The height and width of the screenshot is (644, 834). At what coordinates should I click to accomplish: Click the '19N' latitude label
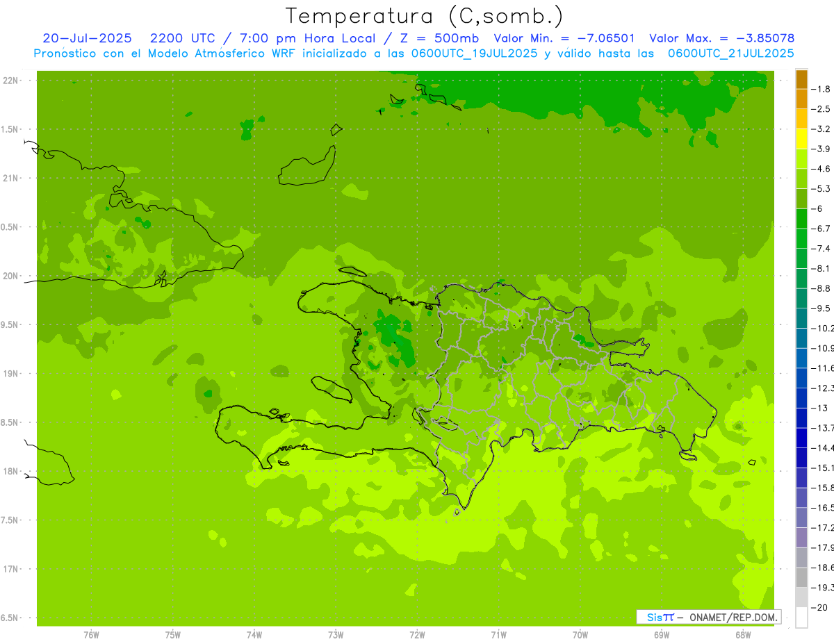tap(10, 374)
